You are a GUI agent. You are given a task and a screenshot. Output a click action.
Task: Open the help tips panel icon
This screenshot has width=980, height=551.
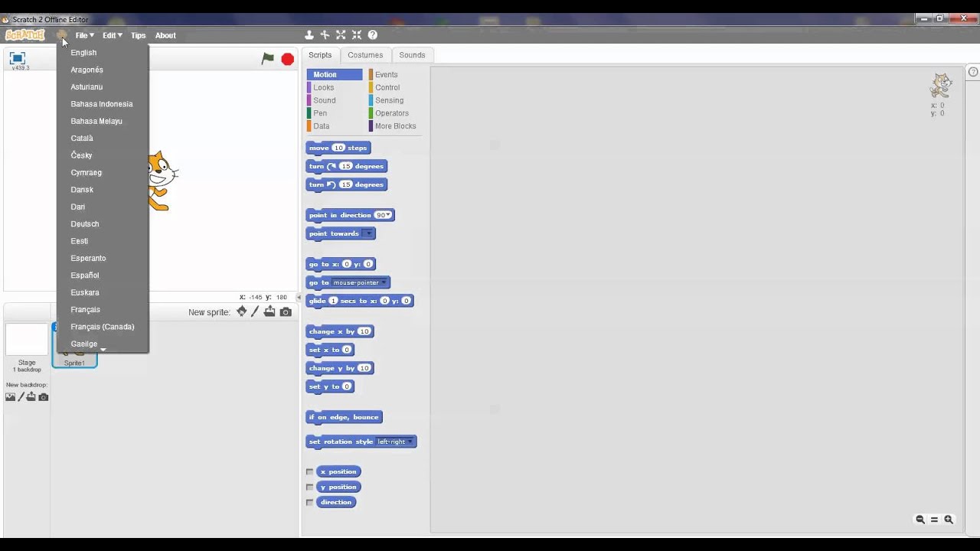click(x=973, y=72)
